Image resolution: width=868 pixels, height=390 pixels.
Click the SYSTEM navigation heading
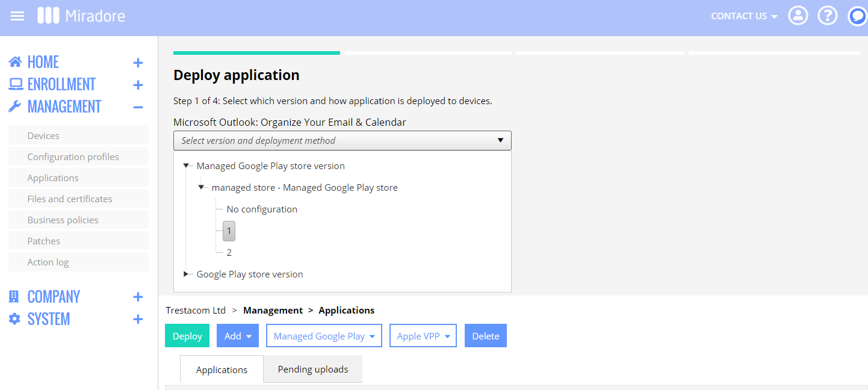point(49,319)
